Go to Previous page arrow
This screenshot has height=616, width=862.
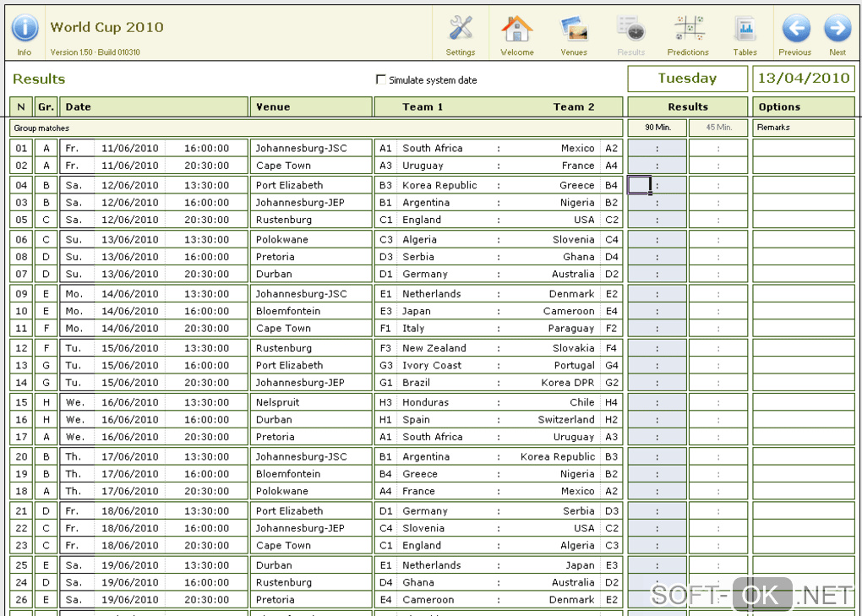tap(796, 28)
